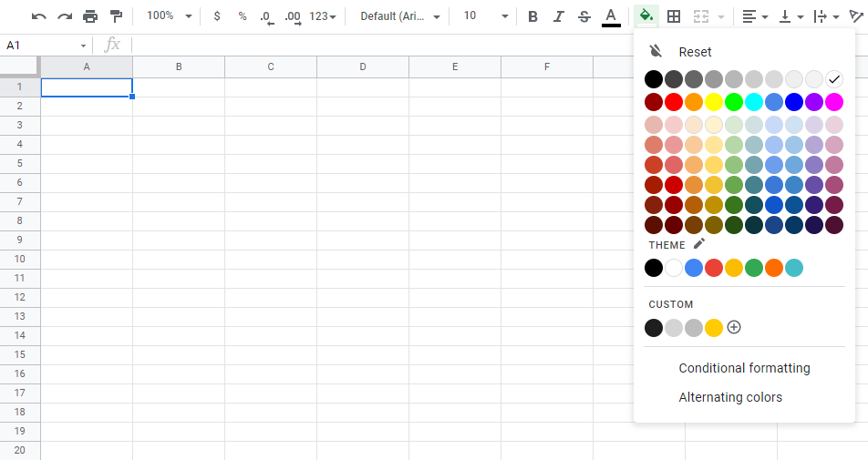Click the Fill color bucket icon

(x=646, y=16)
